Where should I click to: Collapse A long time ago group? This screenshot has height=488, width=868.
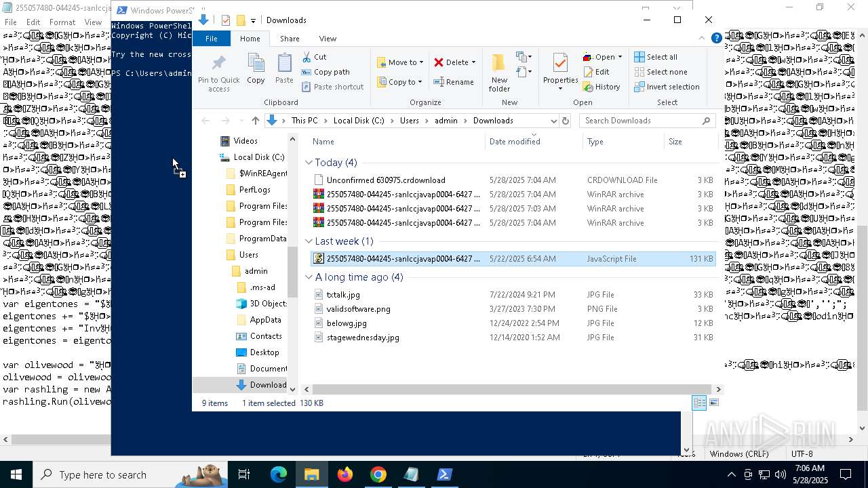click(309, 277)
